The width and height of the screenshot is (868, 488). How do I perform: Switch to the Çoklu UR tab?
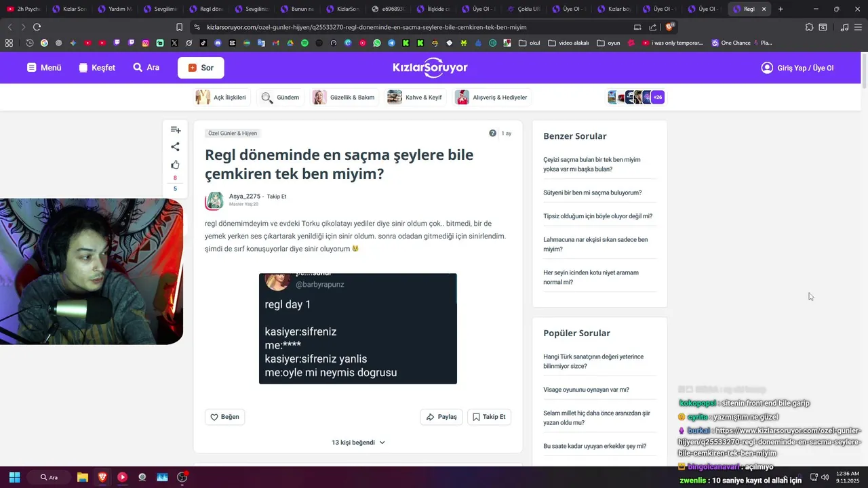point(524,9)
